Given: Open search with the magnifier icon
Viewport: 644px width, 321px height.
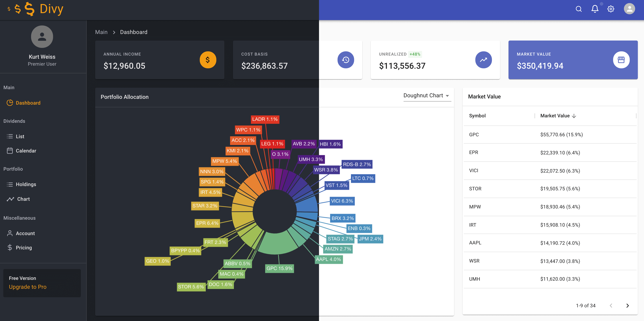Looking at the screenshot, I should point(579,9).
